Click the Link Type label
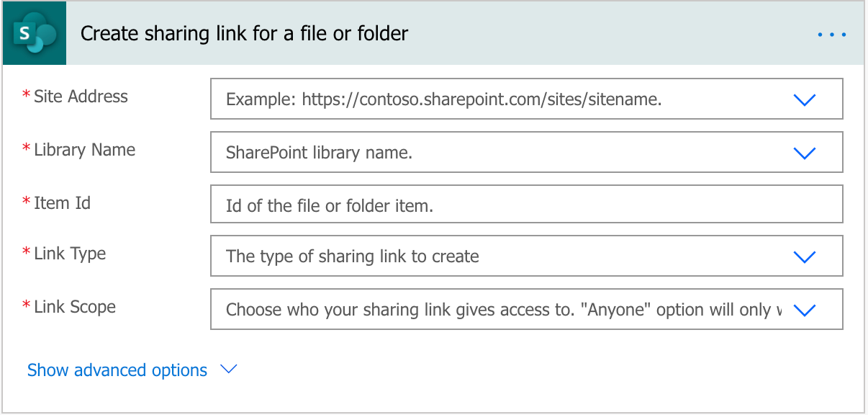The image size is (868, 415). pos(71,253)
